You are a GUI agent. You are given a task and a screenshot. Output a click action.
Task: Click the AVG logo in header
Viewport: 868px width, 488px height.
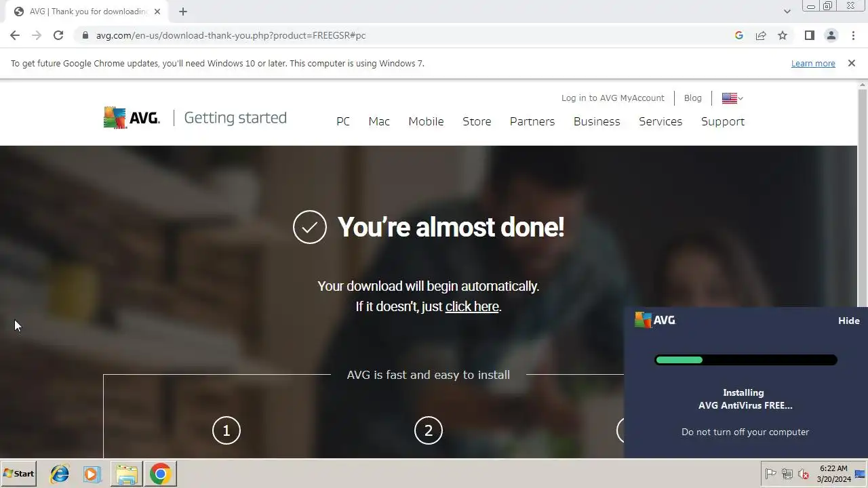coord(132,118)
